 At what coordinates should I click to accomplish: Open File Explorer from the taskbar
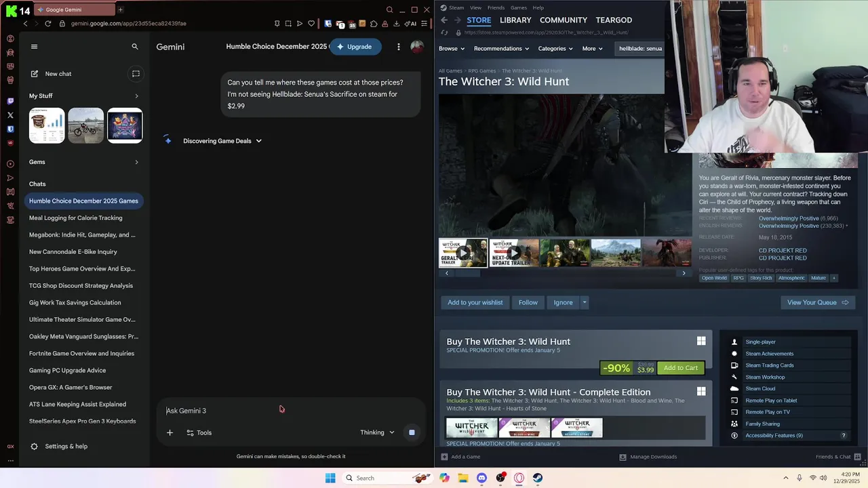tap(463, 478)
